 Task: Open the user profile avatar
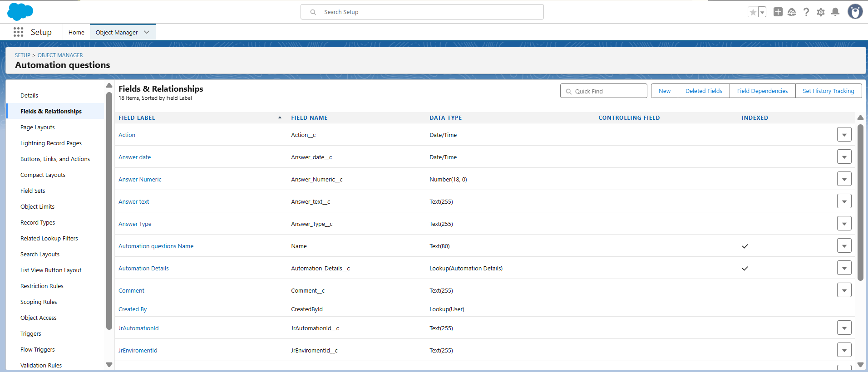point(855,12)
